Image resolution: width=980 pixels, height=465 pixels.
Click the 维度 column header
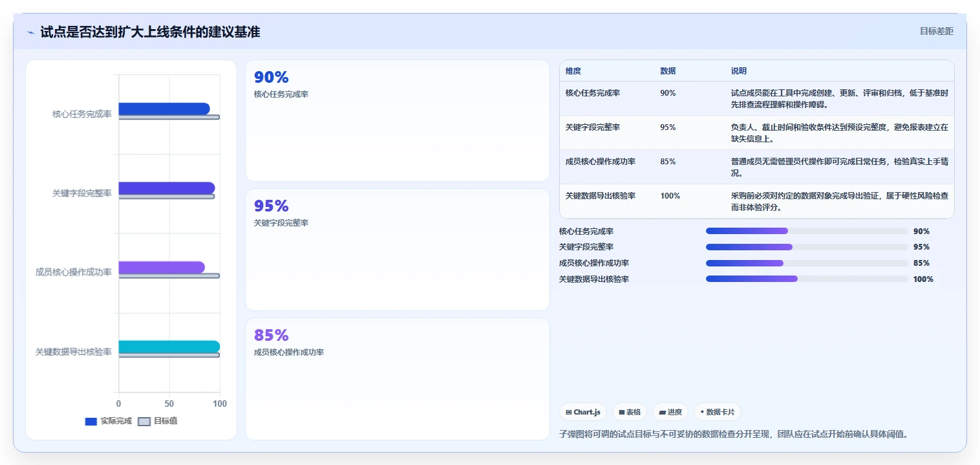[x=573, y=71]
